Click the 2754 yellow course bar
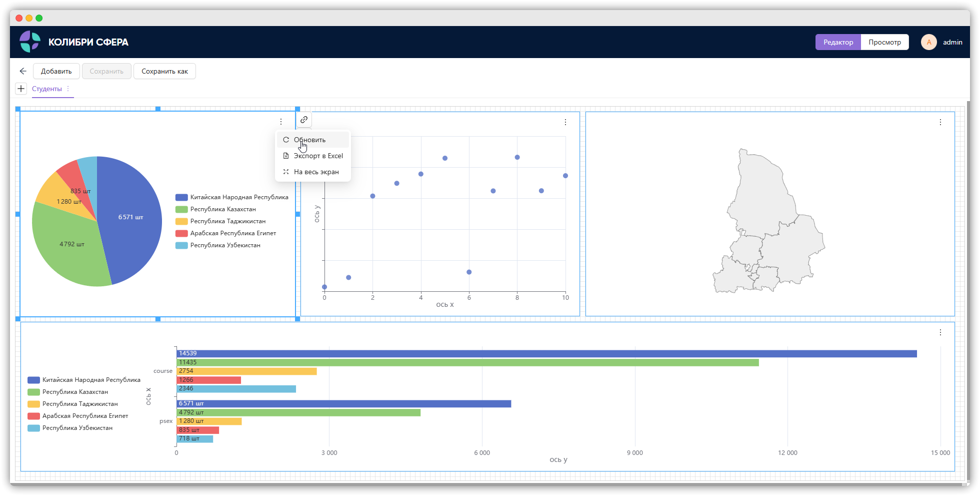This screenshot has width=980, height=496. [x=246, y=371]
